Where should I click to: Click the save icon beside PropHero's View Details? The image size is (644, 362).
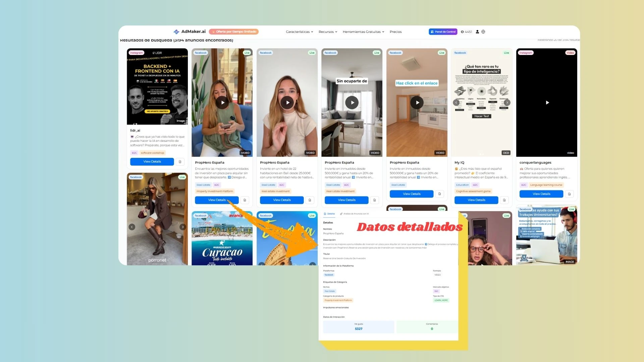245,200
